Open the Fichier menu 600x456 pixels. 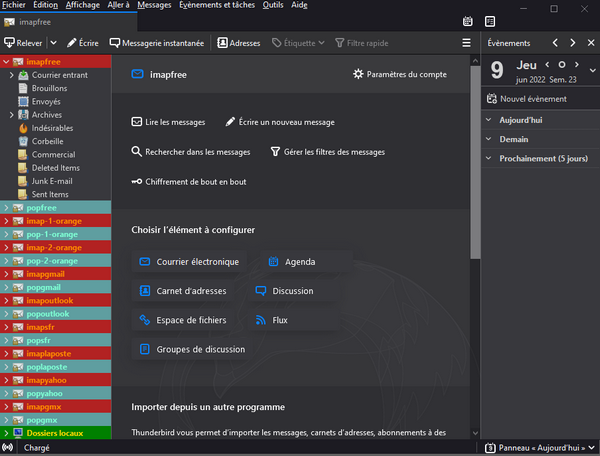coord(14,5)
